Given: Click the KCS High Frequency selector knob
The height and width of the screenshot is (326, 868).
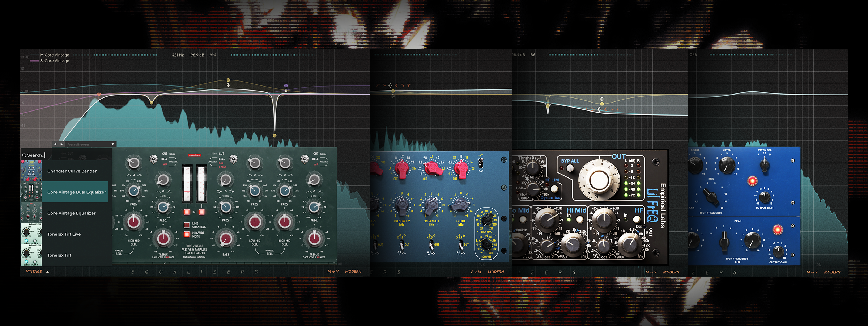Looking at the screenshot, I should [x=711, y=196].
